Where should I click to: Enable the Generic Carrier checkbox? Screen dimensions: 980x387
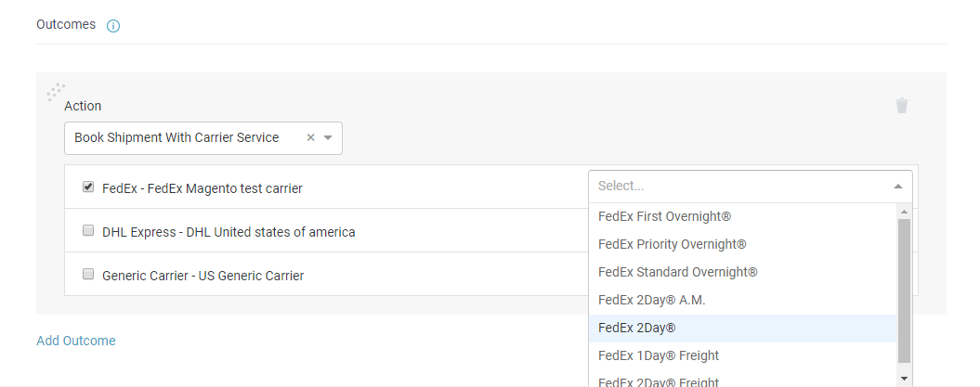[x=88, y=274]
